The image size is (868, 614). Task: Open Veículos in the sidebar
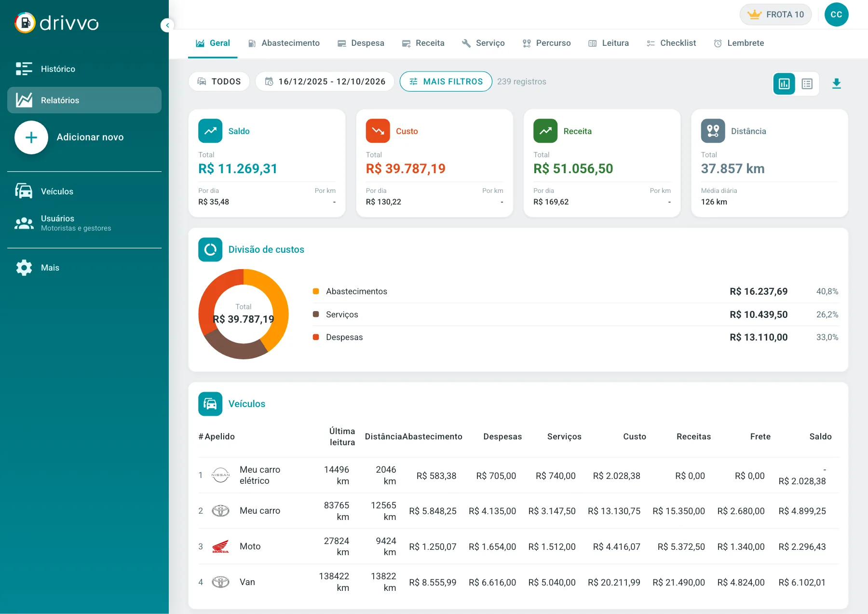coord(84,191)
